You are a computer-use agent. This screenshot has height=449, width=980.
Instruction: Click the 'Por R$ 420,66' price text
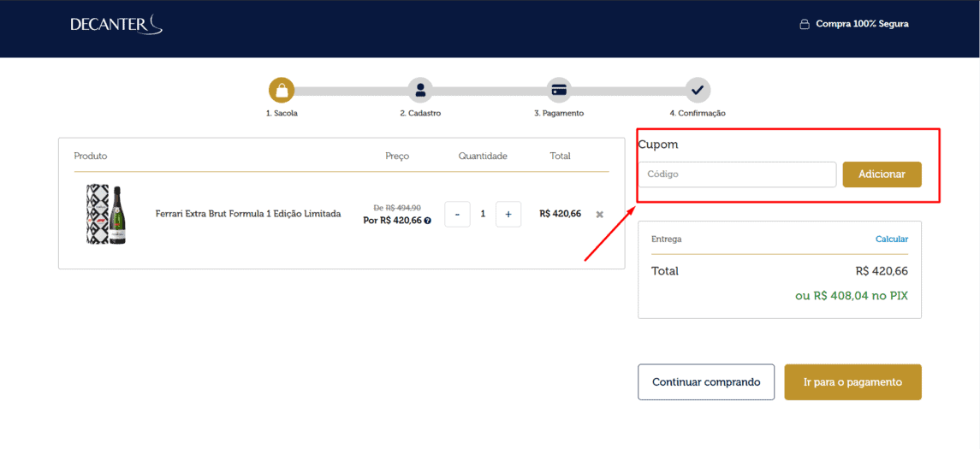point(393,221)
